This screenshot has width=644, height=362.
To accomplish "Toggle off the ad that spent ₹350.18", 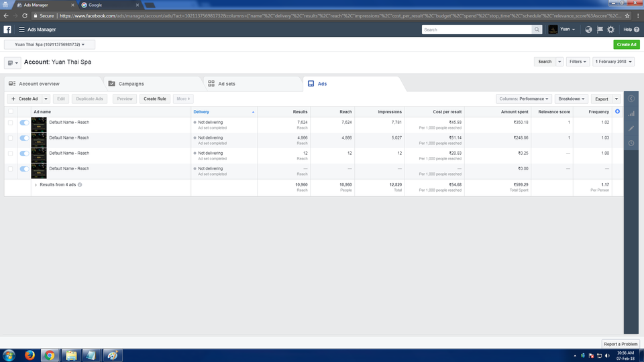I will point(24,122).
